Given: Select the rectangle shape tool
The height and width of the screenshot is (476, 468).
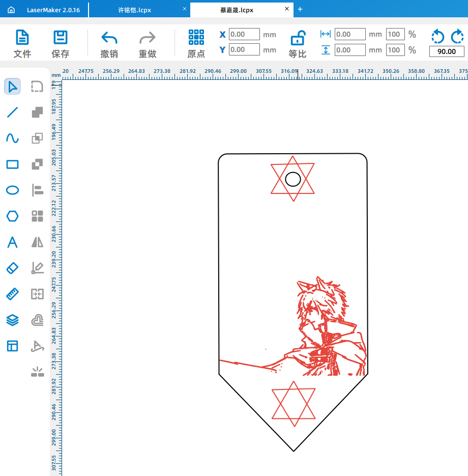Looking at the screenshot, I should (x=13, y=164).
